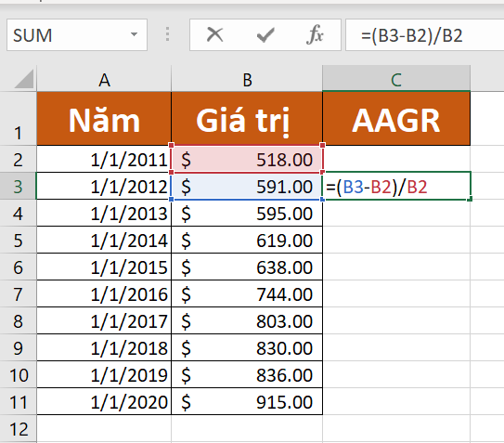Click inside the formula bar text

[x=425, y=35]
